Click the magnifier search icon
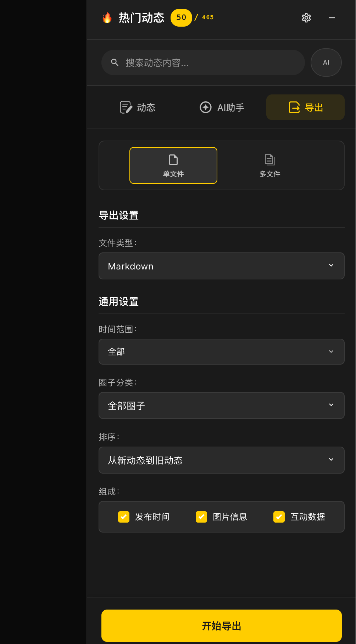 click(115, 62)
